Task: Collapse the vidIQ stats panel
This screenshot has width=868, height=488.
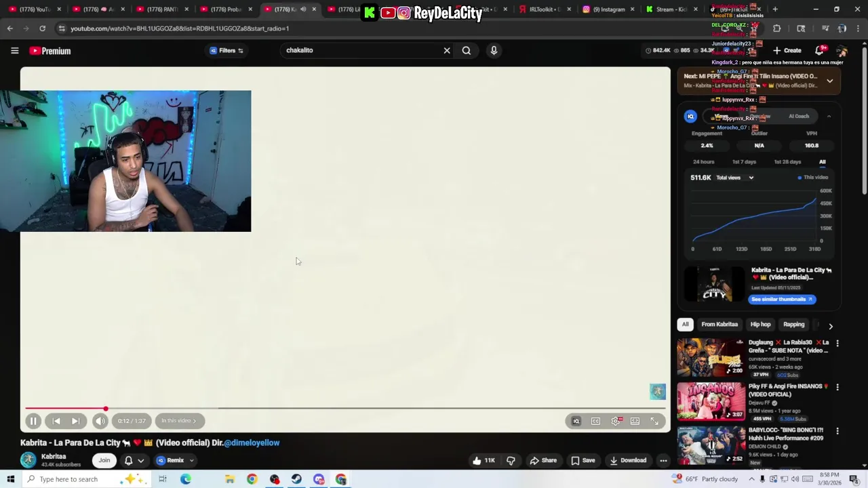Action: tap(829, 117)
